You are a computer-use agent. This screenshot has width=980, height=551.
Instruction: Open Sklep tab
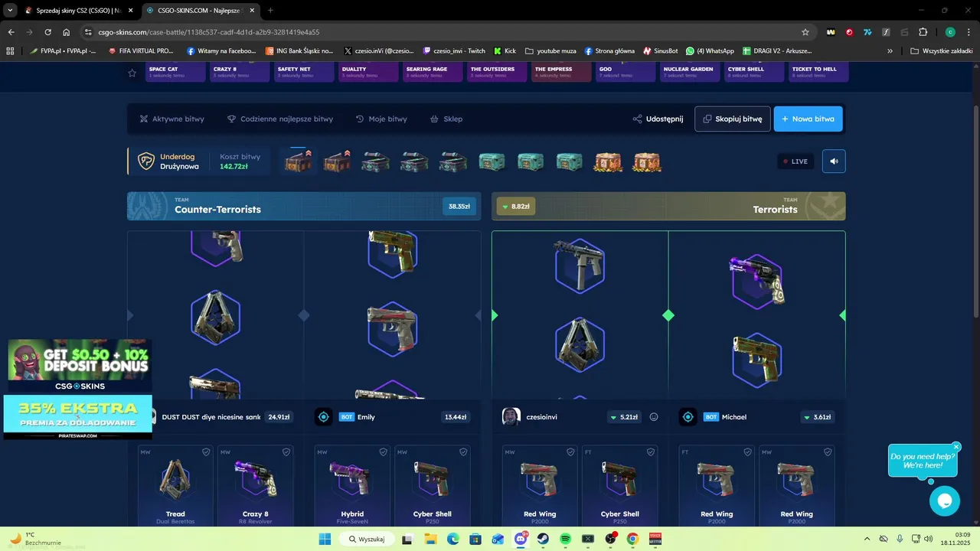(x=446, y=119)
